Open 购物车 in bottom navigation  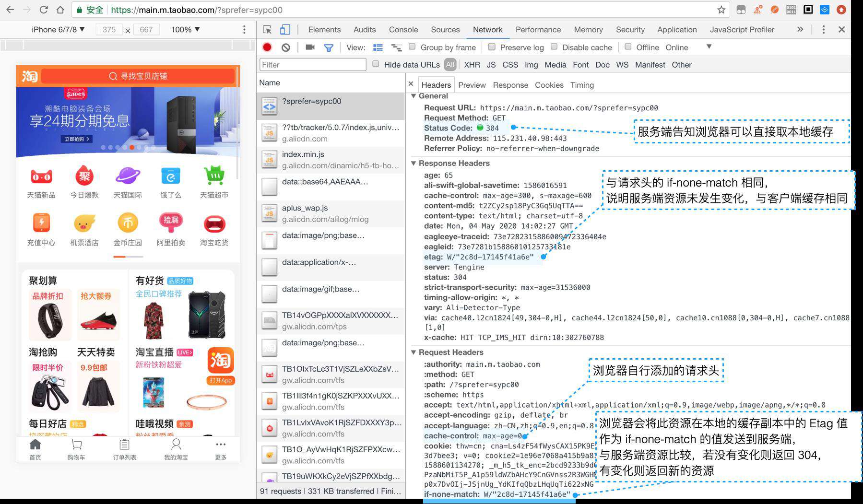pos(76,449)
